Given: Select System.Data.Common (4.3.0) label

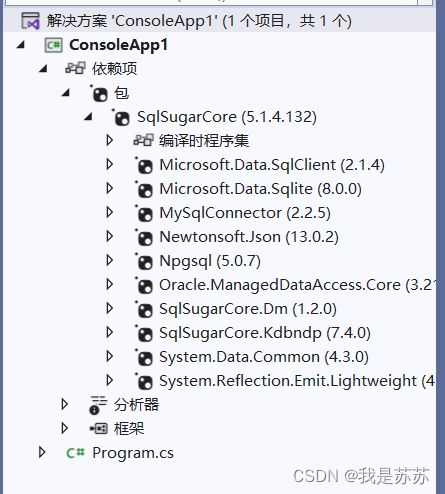Looking at the screenshot, I should click(264, 357).
